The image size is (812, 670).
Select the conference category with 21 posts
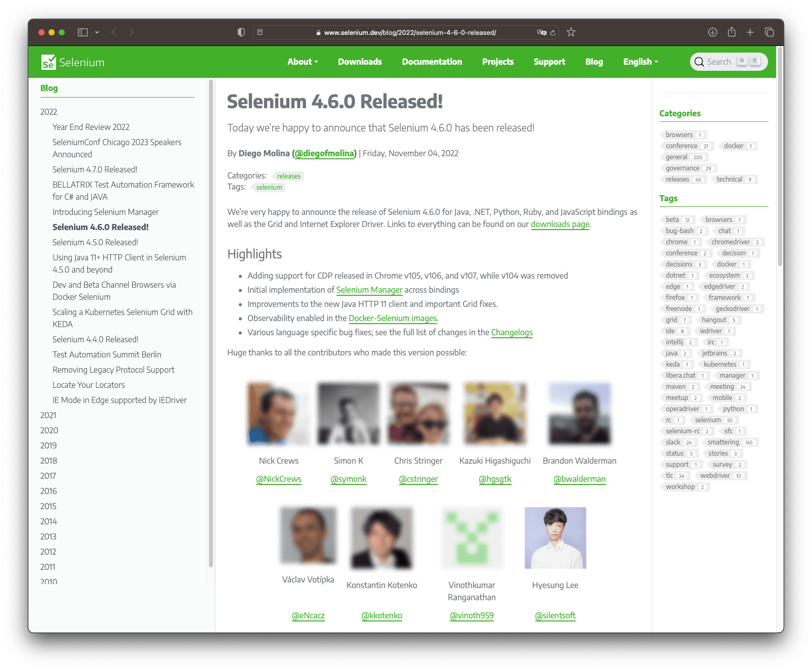[x=686, y=146]
